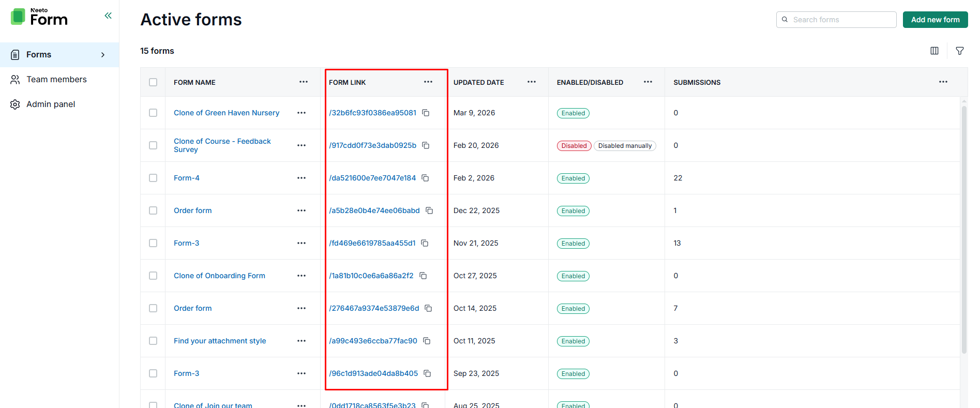Open the column visibility icon above the table
The width and height of the screenshot is (980, 408).
click(x=934, y=51)
